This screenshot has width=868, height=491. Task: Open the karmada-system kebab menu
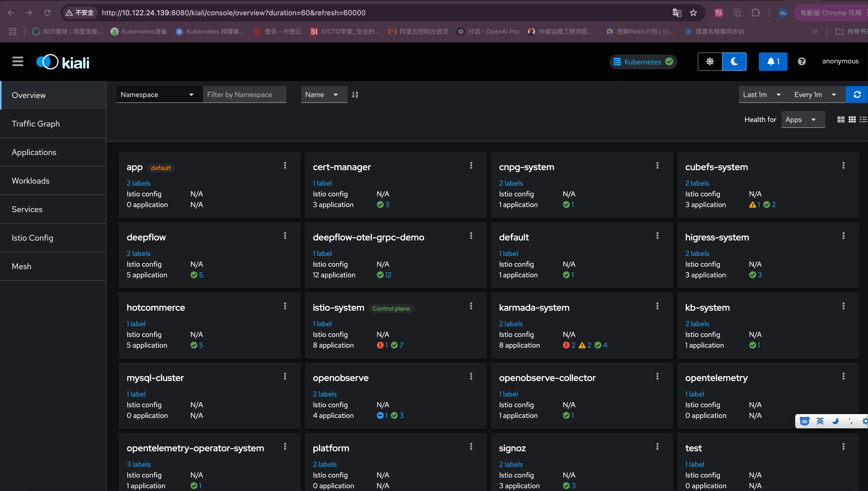click(x=657, y=306)
